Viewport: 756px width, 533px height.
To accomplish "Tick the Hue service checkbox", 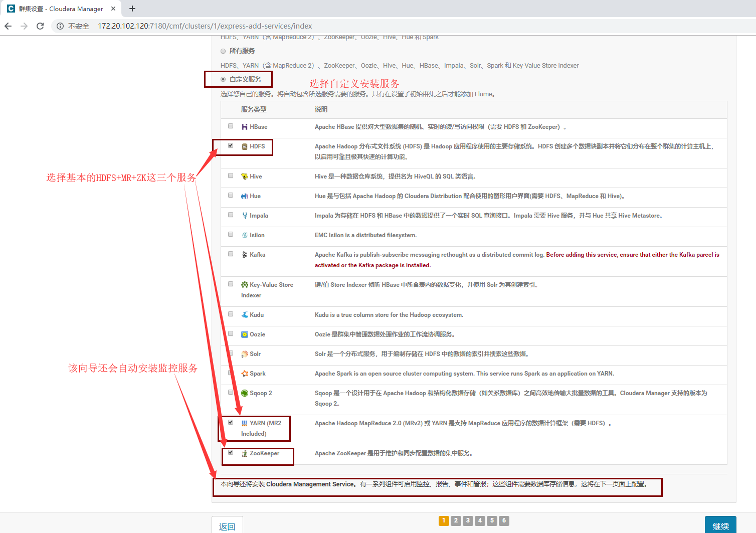I will [x=231, y=195].
